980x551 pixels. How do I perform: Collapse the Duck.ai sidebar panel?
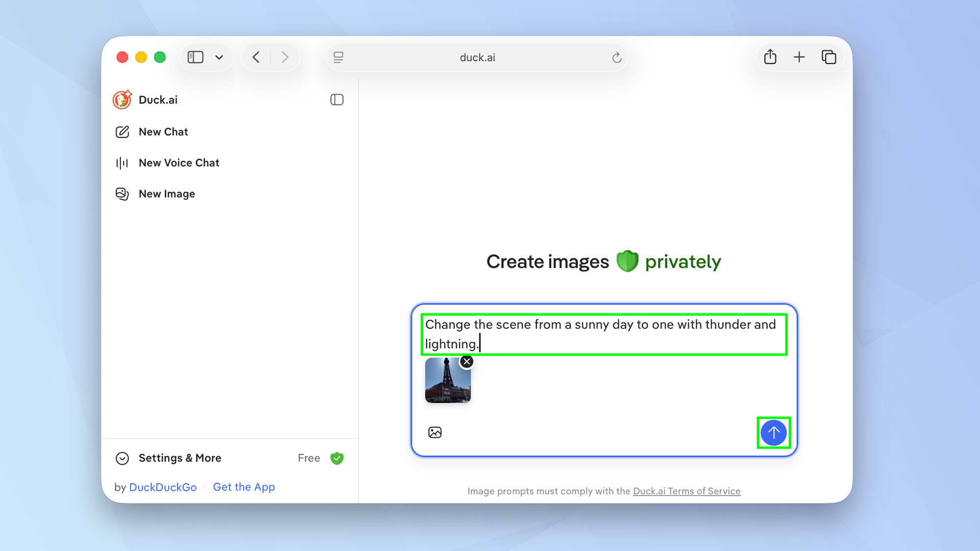(x=337, y=99)
